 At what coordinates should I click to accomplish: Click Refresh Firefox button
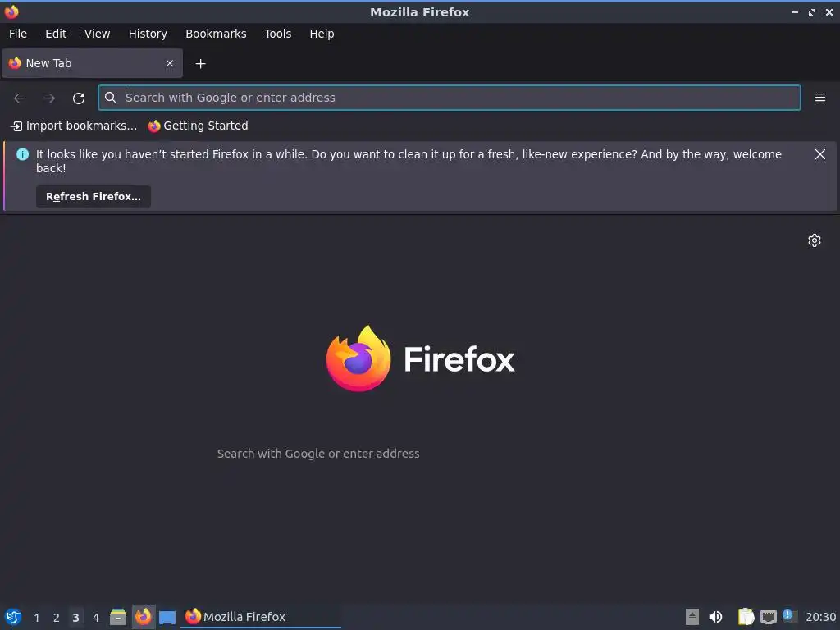(94, 197)
